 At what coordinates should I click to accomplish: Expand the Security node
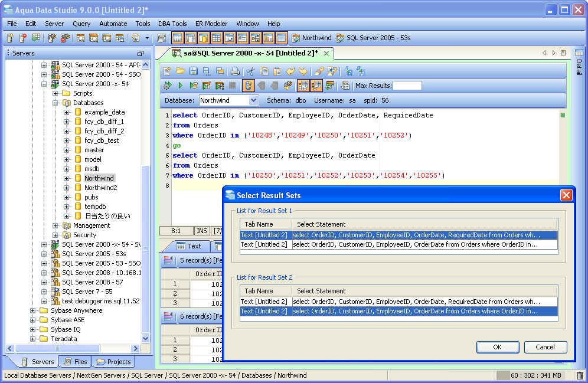point(55,235)
